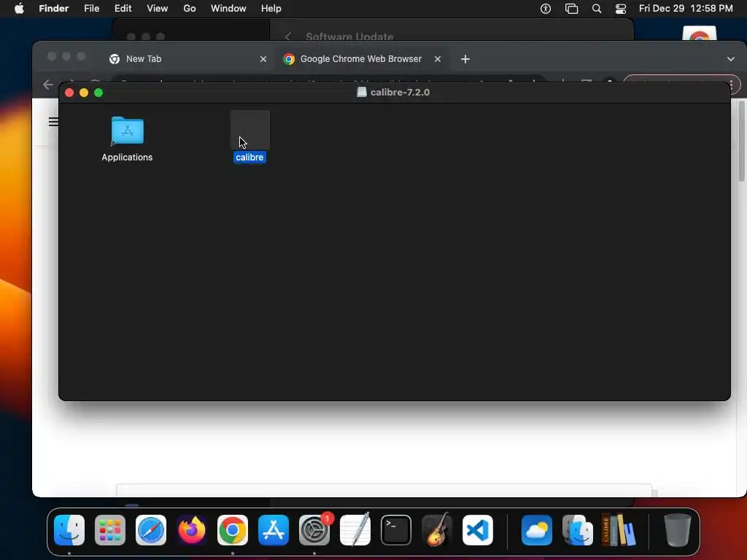Close the New Tab tab in Chrome
Image resolution: width=747 pixels, height=560 pixels.
click(x=263, y=59)
